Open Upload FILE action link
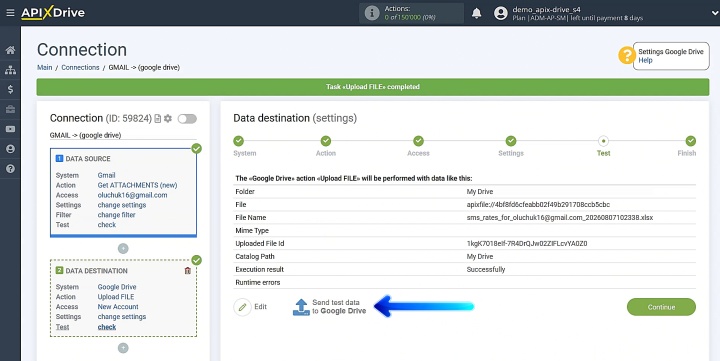Image resolution: width=720 pixels, height=361 pixels. (x=116, y=297)
